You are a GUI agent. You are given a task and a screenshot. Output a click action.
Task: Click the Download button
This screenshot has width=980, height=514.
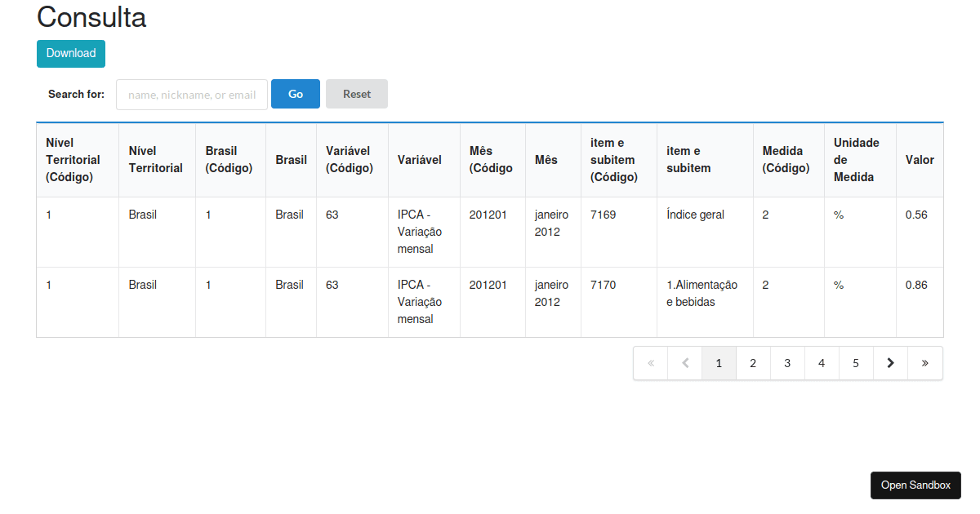[70, 53]
